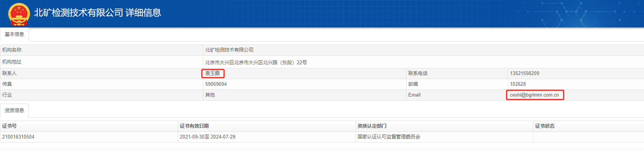The image size is (644, 153).
Task: Click phone number 13521598209
Action: [x=524, y=73]
